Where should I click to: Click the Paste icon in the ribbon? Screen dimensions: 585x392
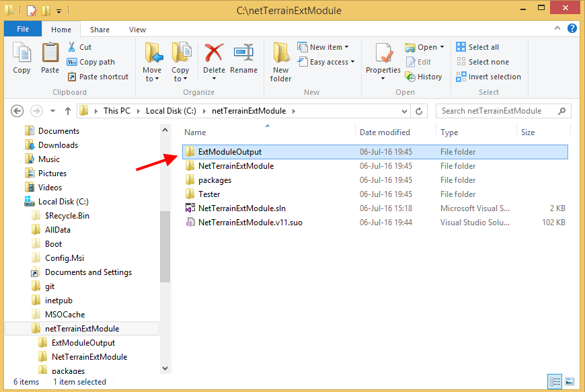point(50,58)
